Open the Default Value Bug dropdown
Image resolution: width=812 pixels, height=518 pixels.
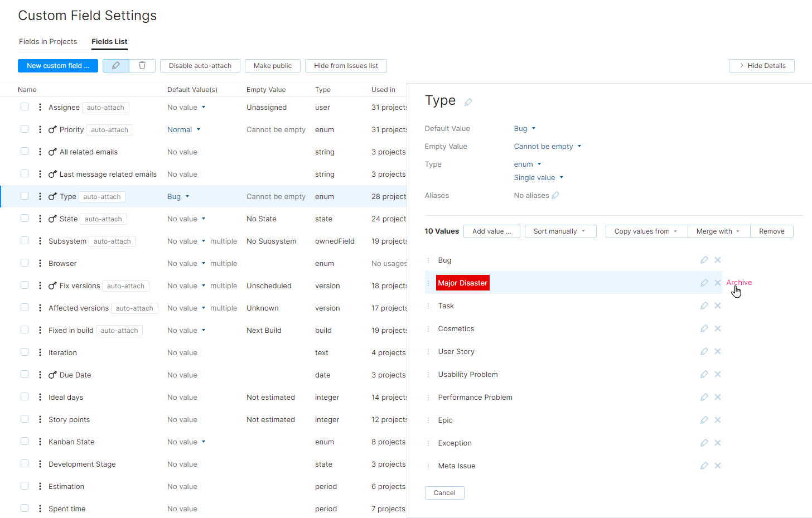point(524,128)
